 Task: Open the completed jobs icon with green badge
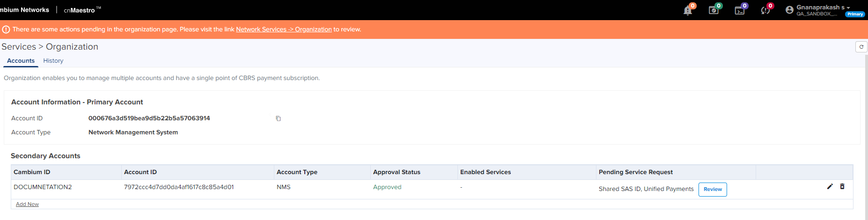pyautogui.click(x=714, y=10)
